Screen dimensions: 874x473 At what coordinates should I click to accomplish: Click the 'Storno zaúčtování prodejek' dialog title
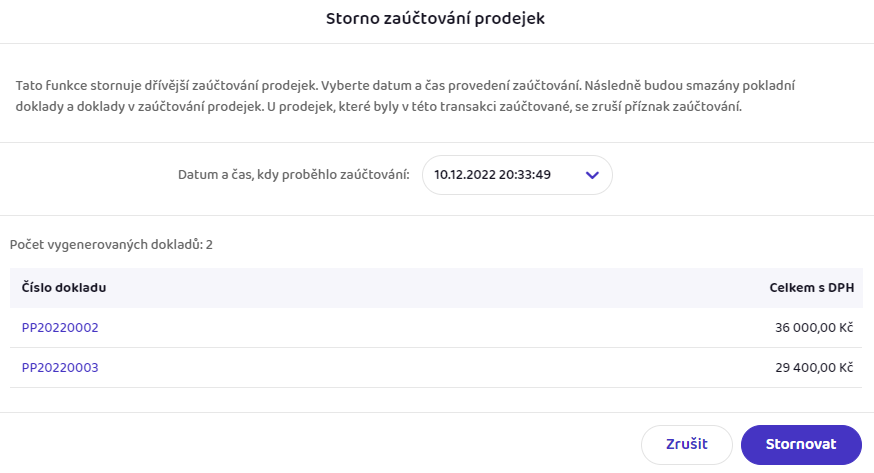tap(435, 18)
